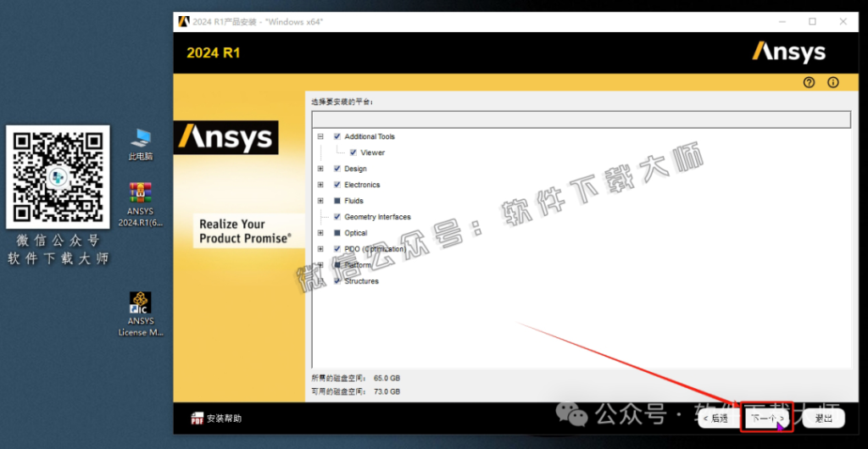Screen dimensions: 868x449
Task: Expand the Design tree node
Action: point(320,168)
